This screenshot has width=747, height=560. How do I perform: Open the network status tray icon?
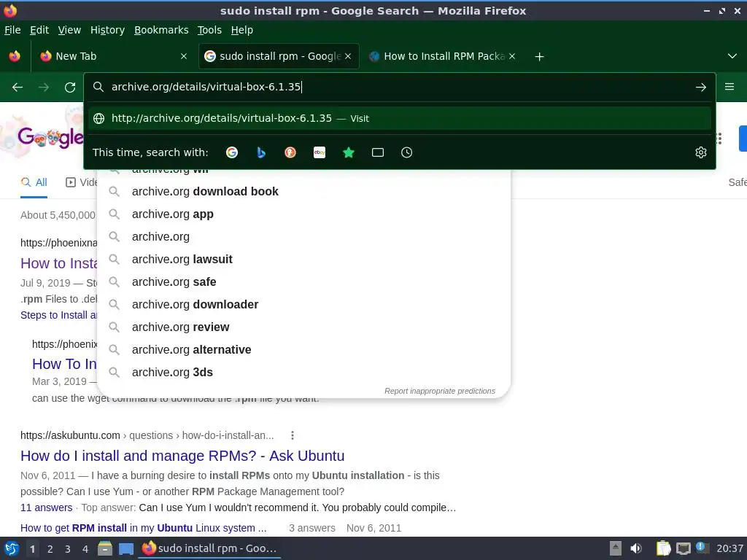coord(683,548)
